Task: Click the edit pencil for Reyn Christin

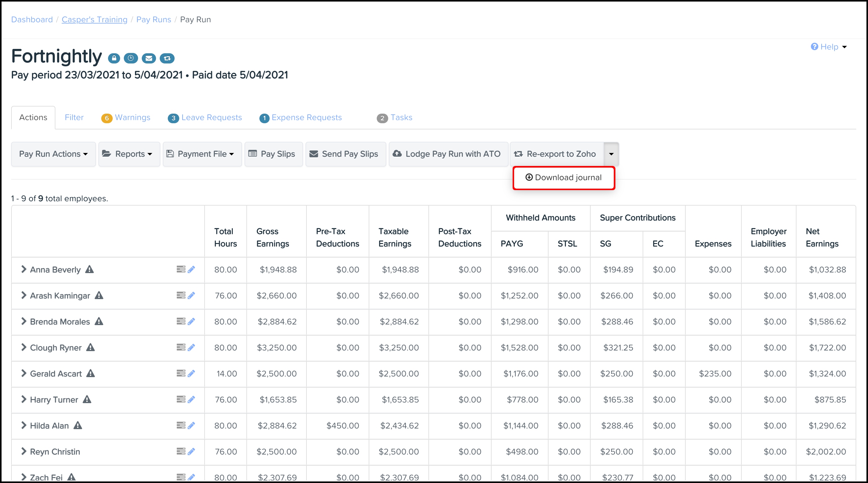Action: tap(191, 451)
